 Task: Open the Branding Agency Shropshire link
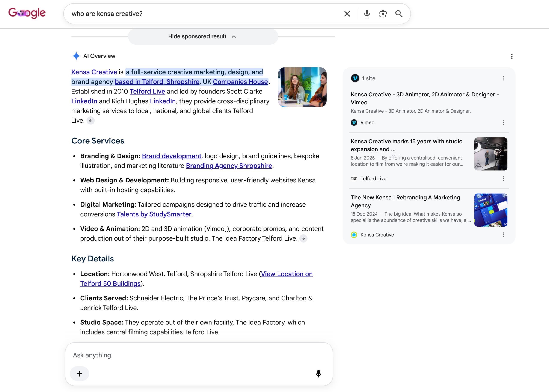pyautogui.click(x=229, y=166)
